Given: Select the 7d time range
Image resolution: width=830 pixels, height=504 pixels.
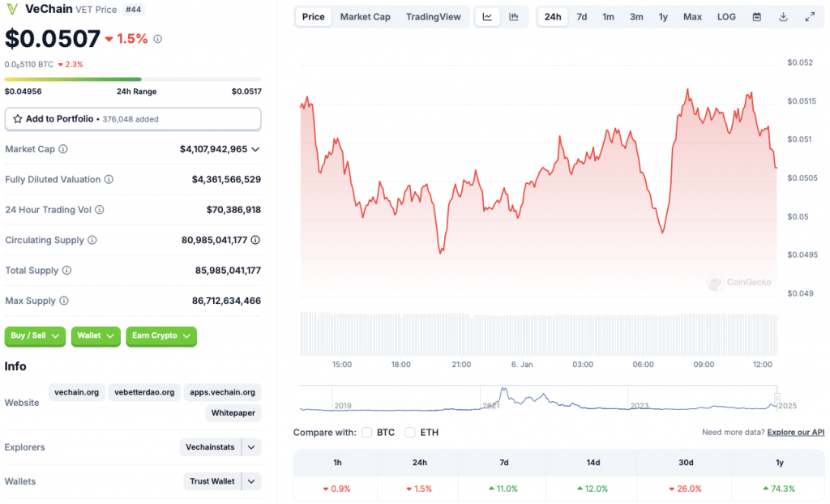Looking at the screenshot, I should pyautogui.click(x=582, y=17).
